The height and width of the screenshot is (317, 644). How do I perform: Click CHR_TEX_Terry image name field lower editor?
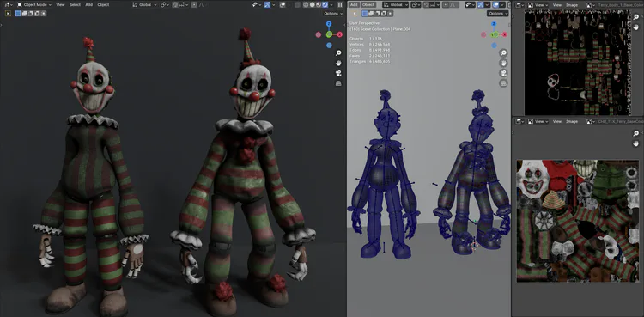coord(620,121)
